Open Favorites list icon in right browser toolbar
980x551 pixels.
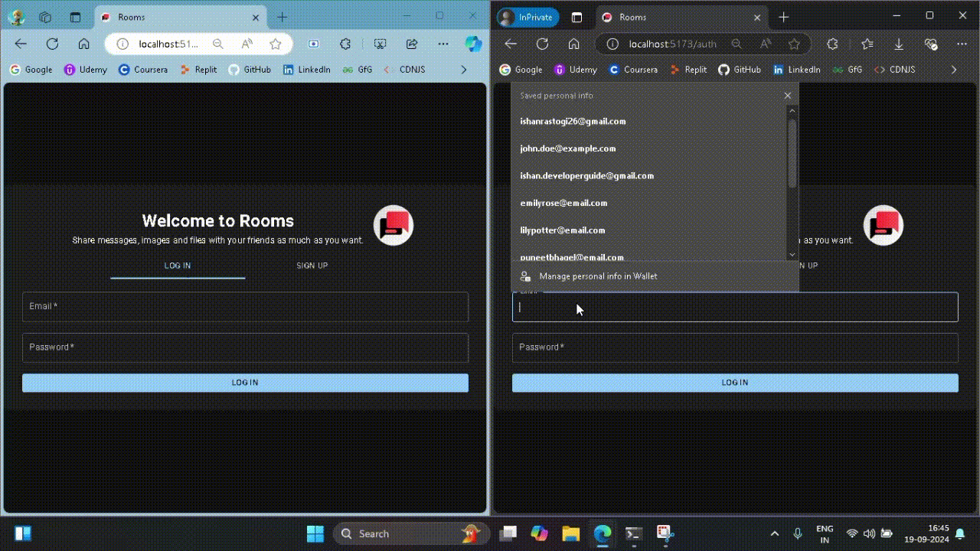(867, 44)
